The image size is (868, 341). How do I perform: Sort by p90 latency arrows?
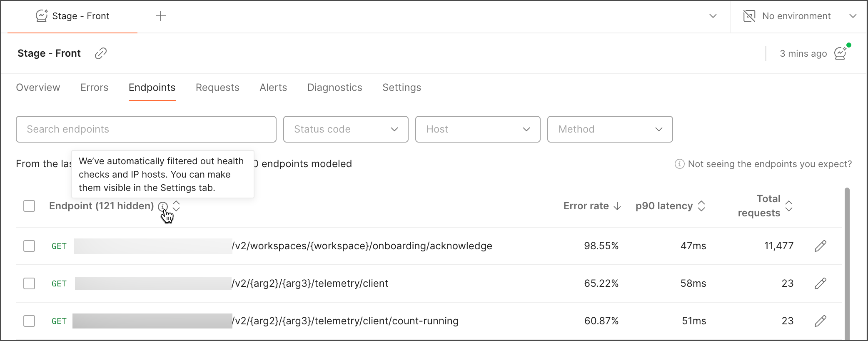pos(701,206)
